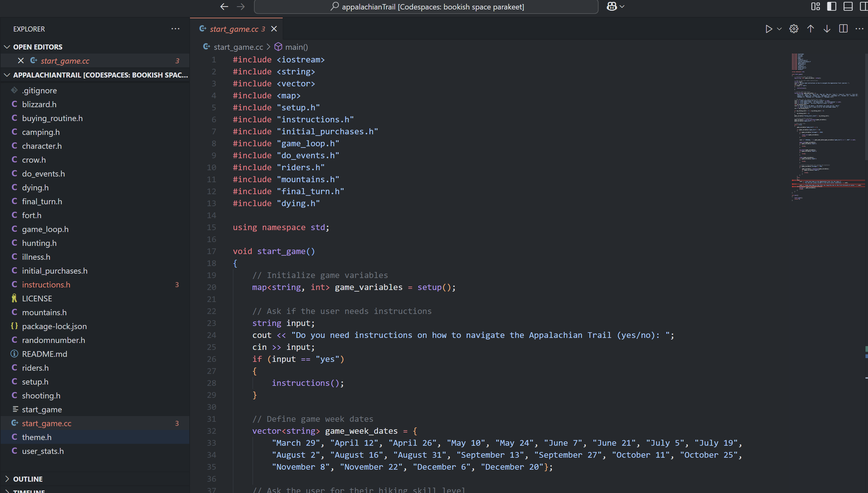The width and height of the screenshot is (868, 493).
Task: Select the start_game.cc editor tab
Action: point(234,29)
